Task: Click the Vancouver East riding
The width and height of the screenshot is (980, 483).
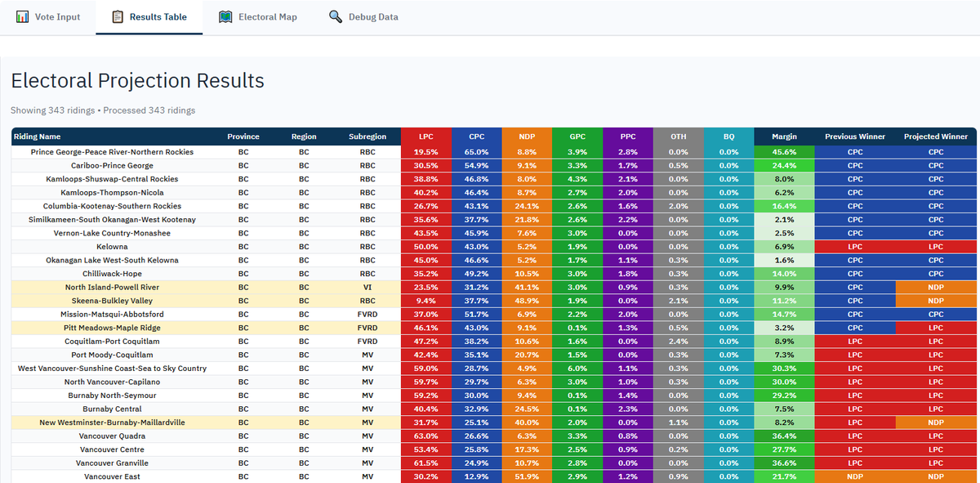Action: click(x=112, y=476)
